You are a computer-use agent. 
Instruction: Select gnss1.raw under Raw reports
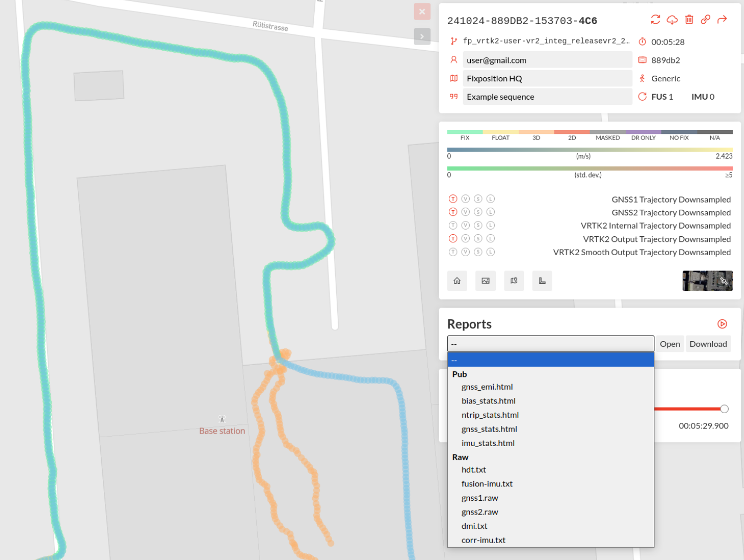pyautogui.click(x=479, y=498)
